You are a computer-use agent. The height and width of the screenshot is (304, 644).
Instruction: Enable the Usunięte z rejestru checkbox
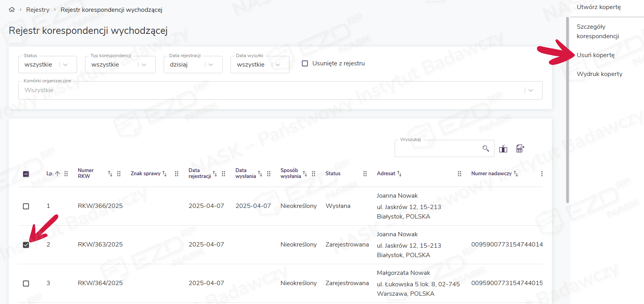coord(305,63)
